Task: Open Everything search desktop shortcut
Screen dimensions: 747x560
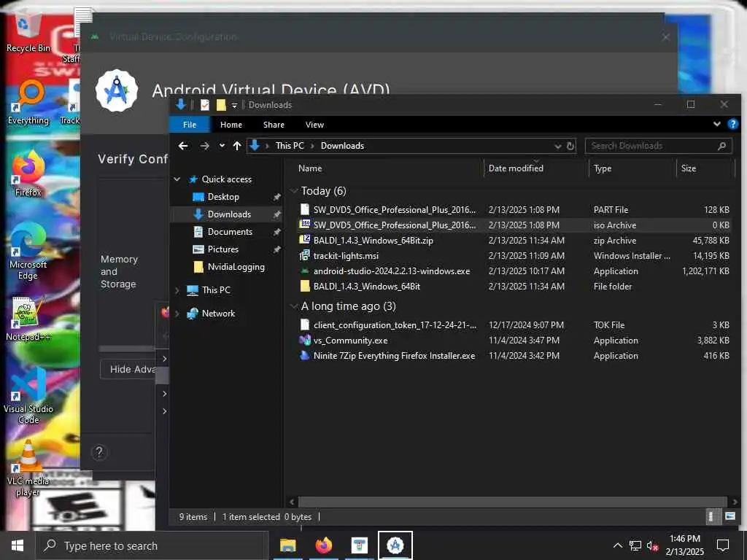Action: coord(28,102)
